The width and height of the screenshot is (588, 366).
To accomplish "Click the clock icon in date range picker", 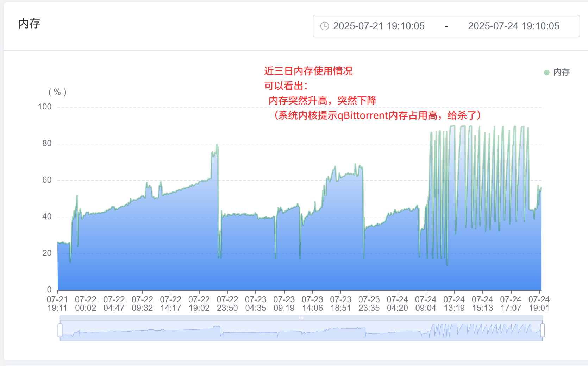I will 324,26.
